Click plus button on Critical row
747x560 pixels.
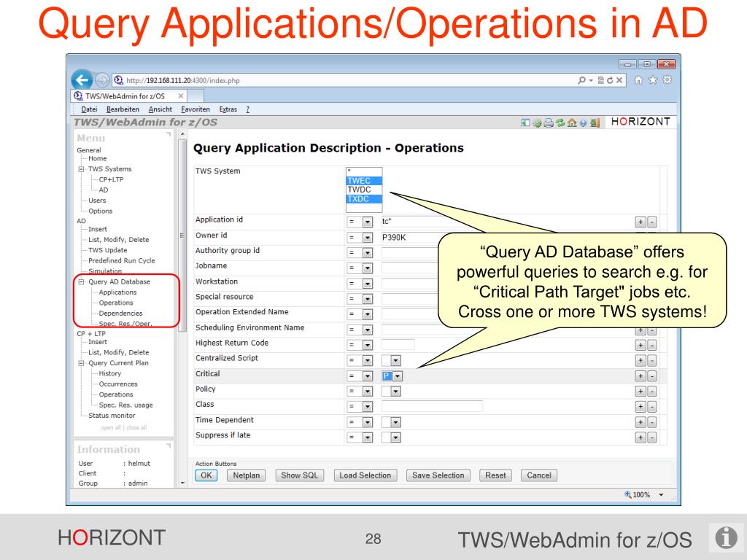tap(640, 376)
